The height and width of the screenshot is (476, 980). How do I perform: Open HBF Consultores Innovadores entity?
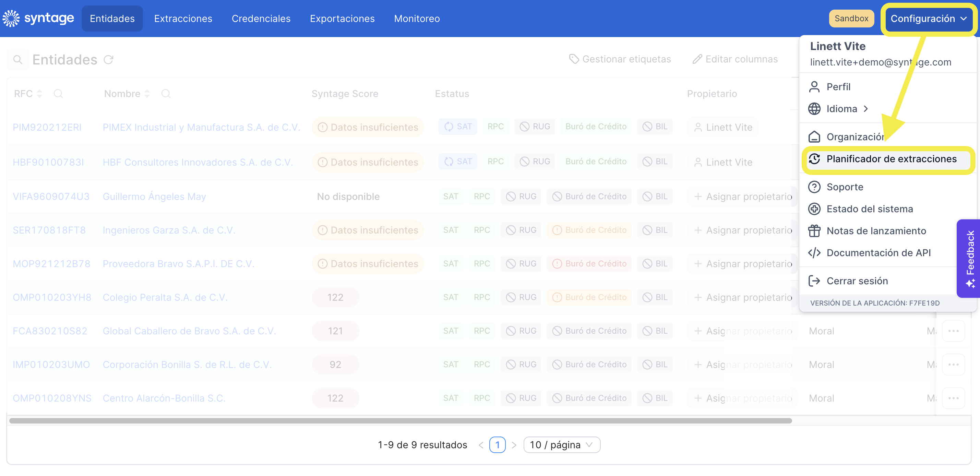pos(198,162)
